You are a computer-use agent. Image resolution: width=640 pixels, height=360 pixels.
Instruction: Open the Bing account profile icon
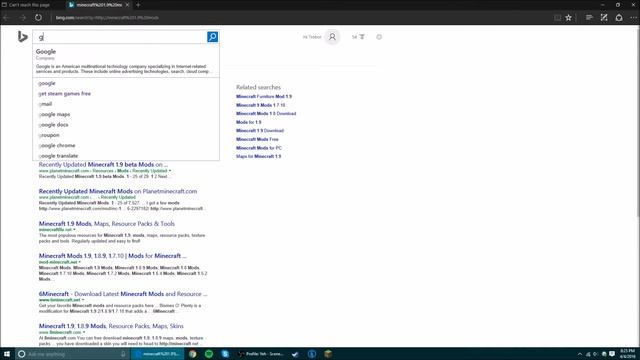point(332,37)
